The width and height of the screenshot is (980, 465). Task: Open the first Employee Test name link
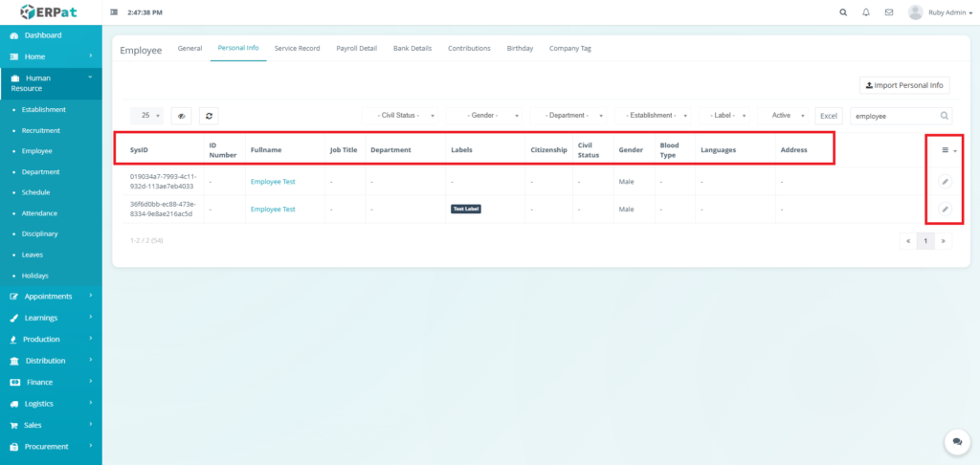coord(273,181)
